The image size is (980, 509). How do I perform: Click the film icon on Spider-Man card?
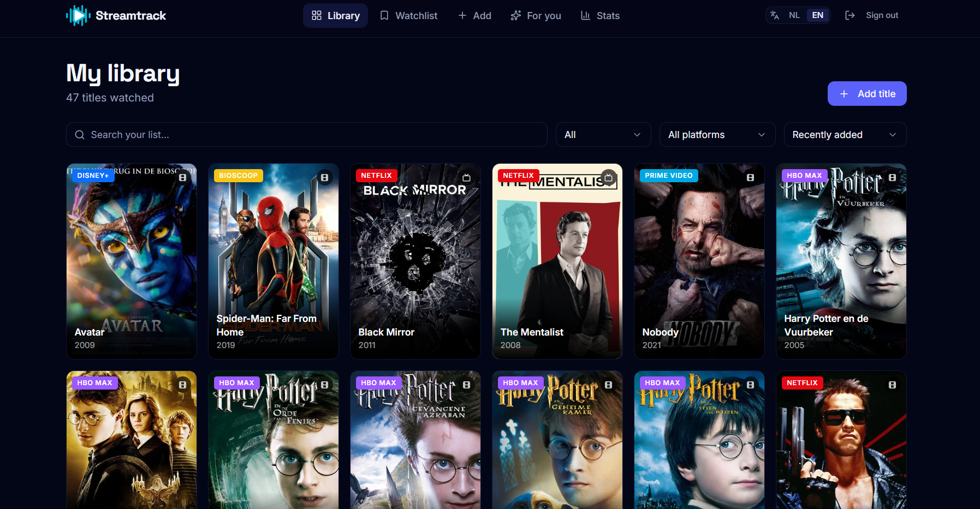point(325,177)
